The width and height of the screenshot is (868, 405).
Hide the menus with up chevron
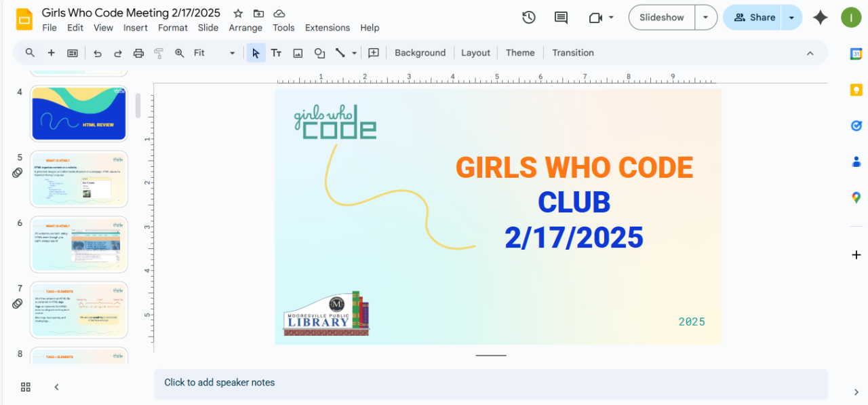pos(810,53)
